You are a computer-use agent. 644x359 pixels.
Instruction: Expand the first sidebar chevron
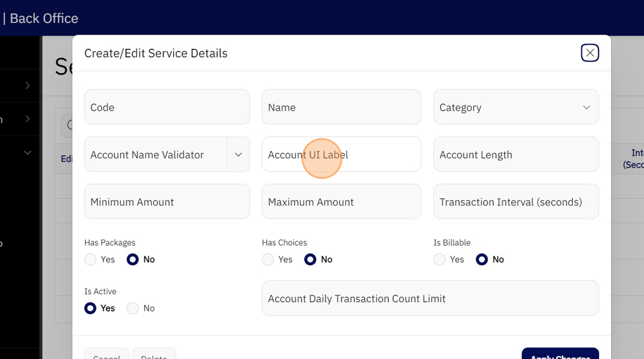click(x=28, y=86)
